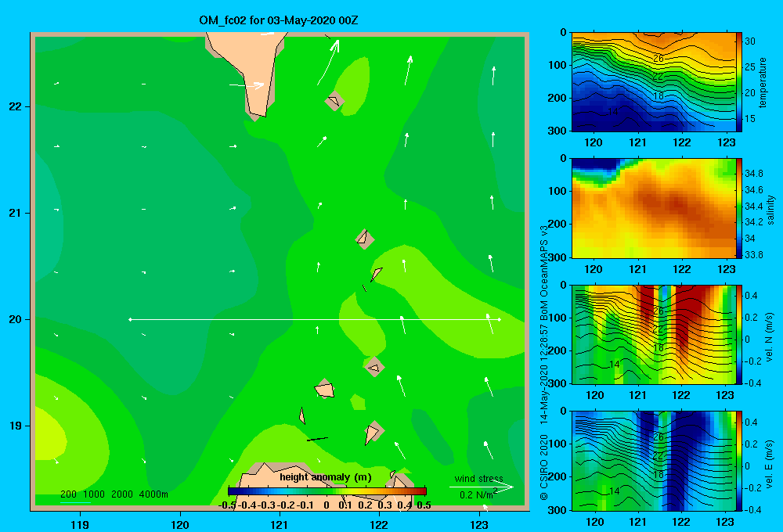The width and height of the screenshot is (783, 532).
Task: Click the '15' tick on temperature scale
Action: 750,119
